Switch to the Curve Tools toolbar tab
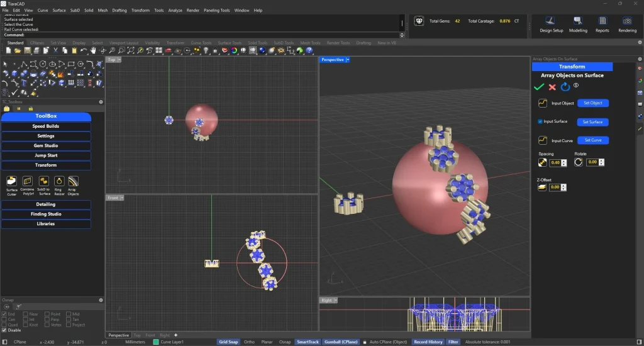 [201, 43]
